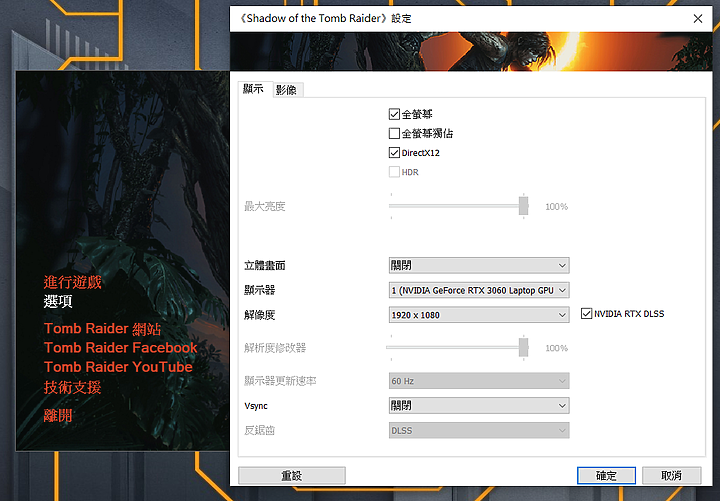The image size is (720, 501).
Task: Switch to the 顯示 tab
Action: (x=253, y=89)
